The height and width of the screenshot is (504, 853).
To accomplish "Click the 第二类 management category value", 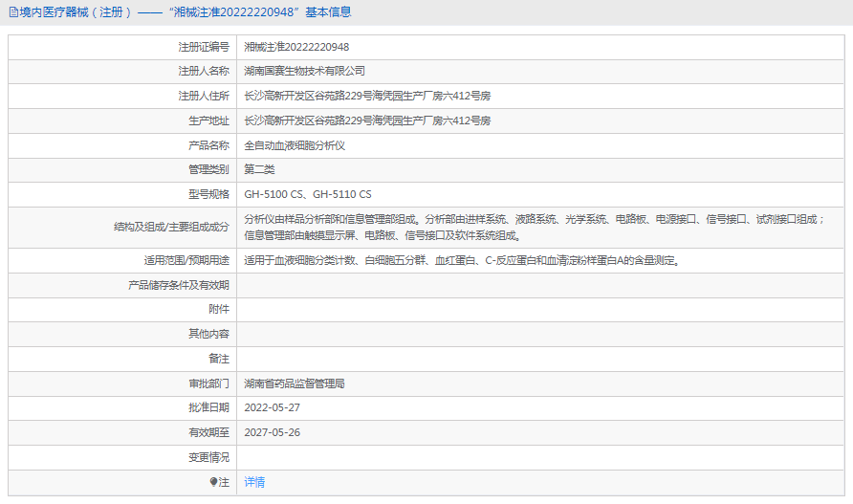I will pyautogui.click(x=259, y=170).
